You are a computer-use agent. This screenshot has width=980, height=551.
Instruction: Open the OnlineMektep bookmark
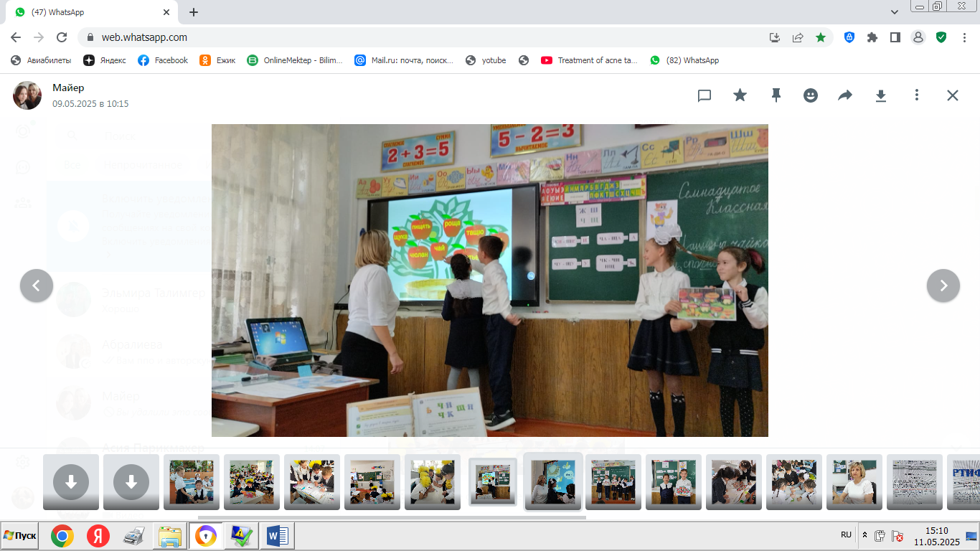tap(295, 60)
